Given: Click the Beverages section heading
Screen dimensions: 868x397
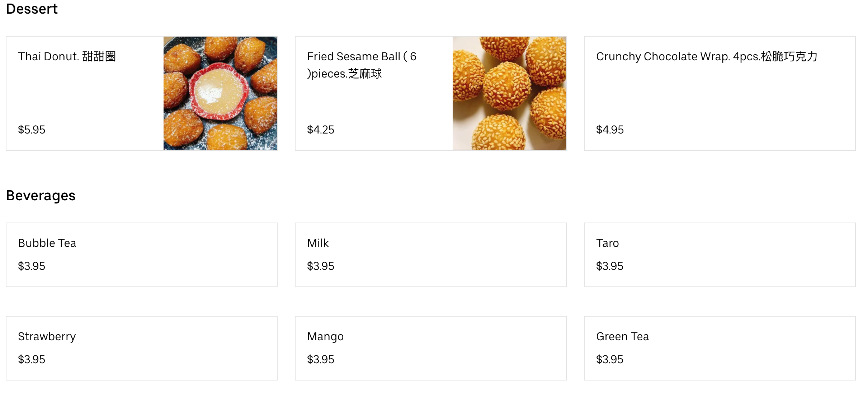Looking at the screenshot, I should click(41, 196).
